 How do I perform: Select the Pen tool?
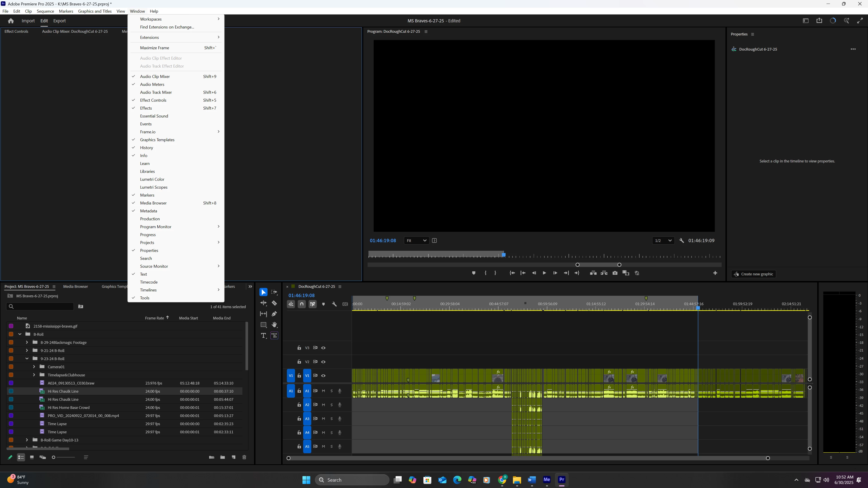pyautogui.click(x=274, y=314)
